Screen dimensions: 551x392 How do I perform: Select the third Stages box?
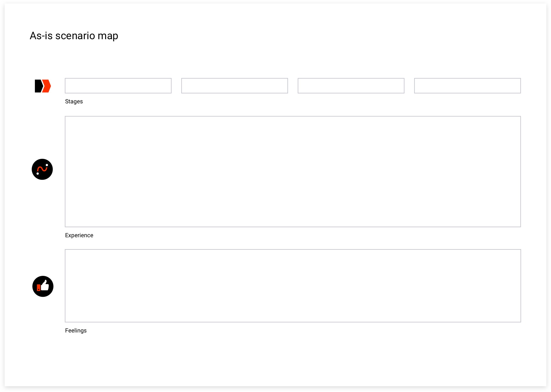tap(351, 86)
